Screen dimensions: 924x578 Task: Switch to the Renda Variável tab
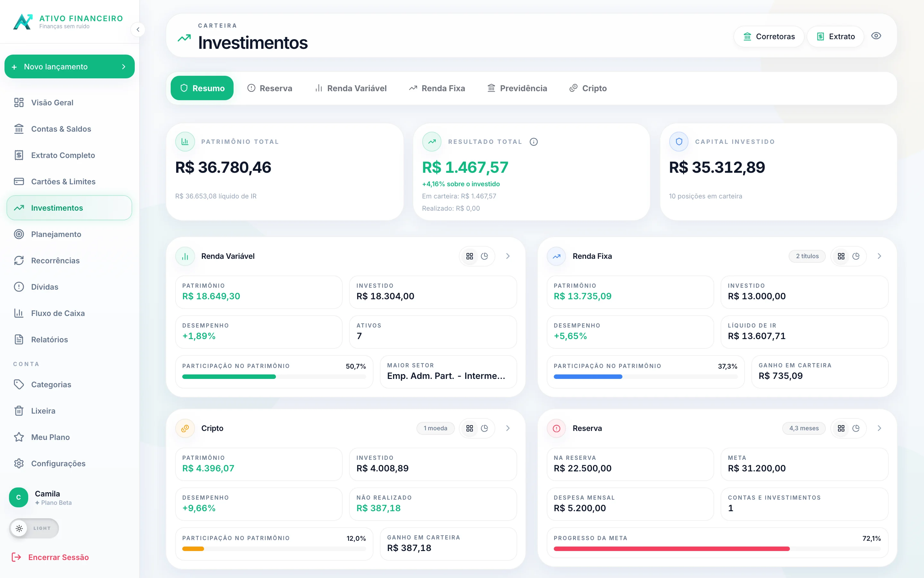350,88
